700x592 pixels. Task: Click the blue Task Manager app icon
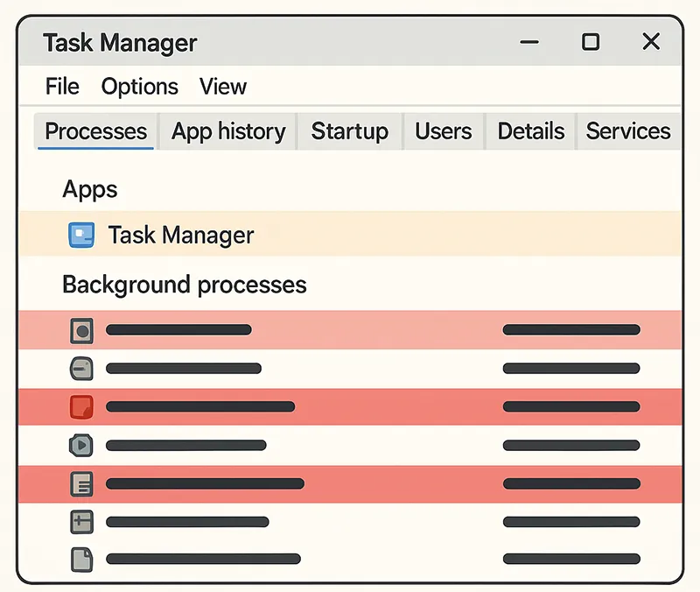click(x=81, y=235)
